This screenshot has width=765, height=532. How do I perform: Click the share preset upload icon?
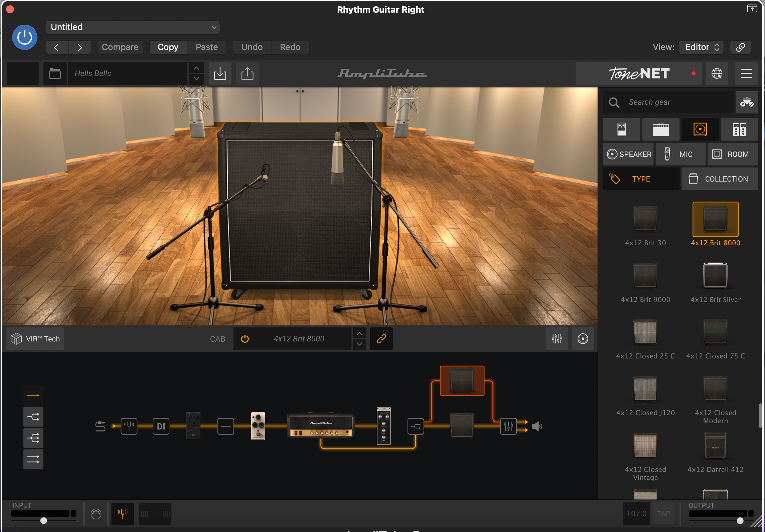(247, 73)
